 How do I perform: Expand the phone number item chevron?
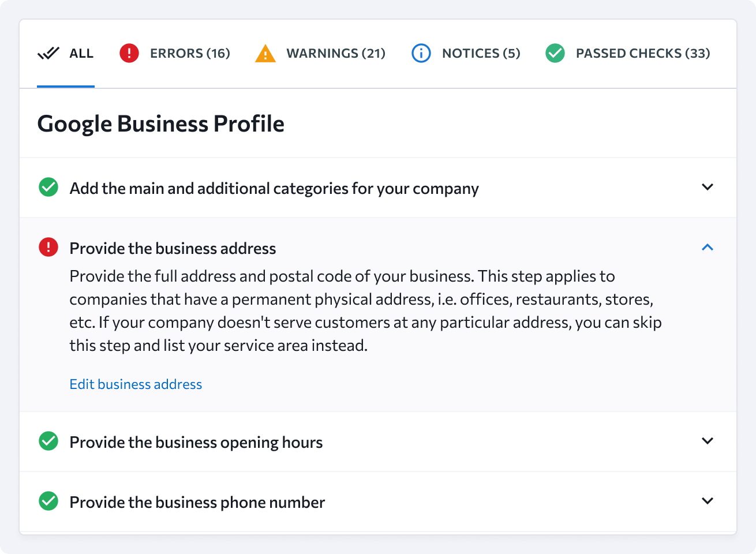click(708, 501)
